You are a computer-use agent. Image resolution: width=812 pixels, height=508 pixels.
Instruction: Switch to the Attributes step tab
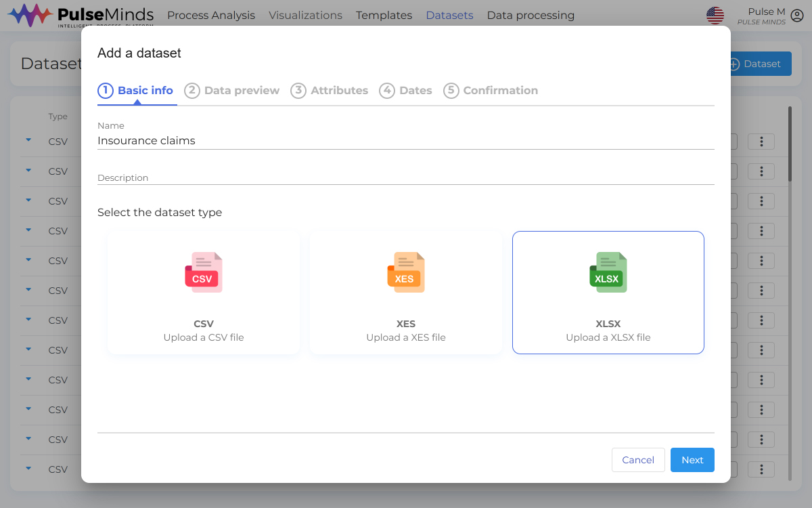330,91
